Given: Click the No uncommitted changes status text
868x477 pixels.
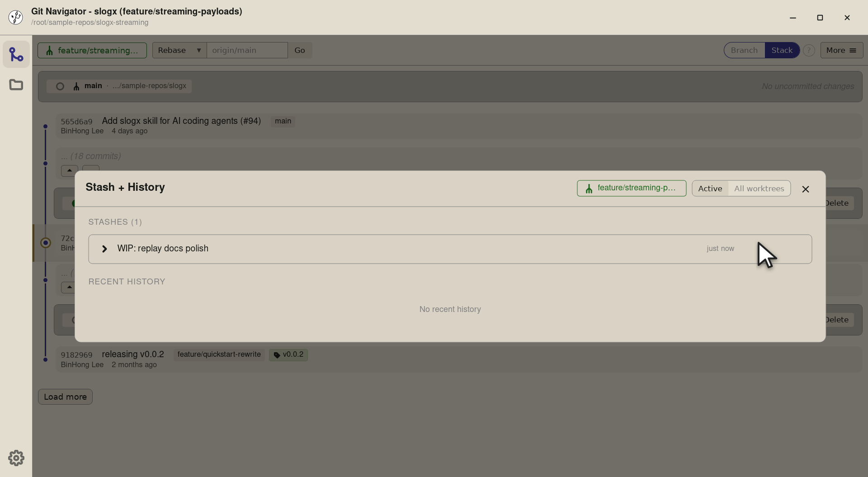Looking at the screenshot, I should (808, 86).
